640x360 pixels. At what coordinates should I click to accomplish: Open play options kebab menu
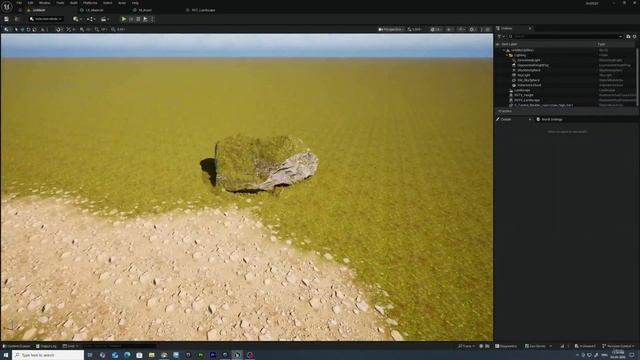(152, 19)
